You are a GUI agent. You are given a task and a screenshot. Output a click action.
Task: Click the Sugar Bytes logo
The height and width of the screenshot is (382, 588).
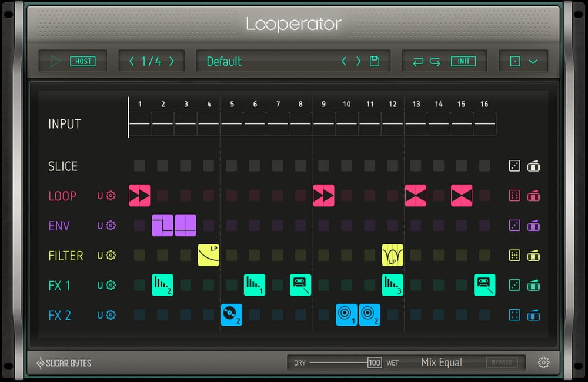point(64,363)
